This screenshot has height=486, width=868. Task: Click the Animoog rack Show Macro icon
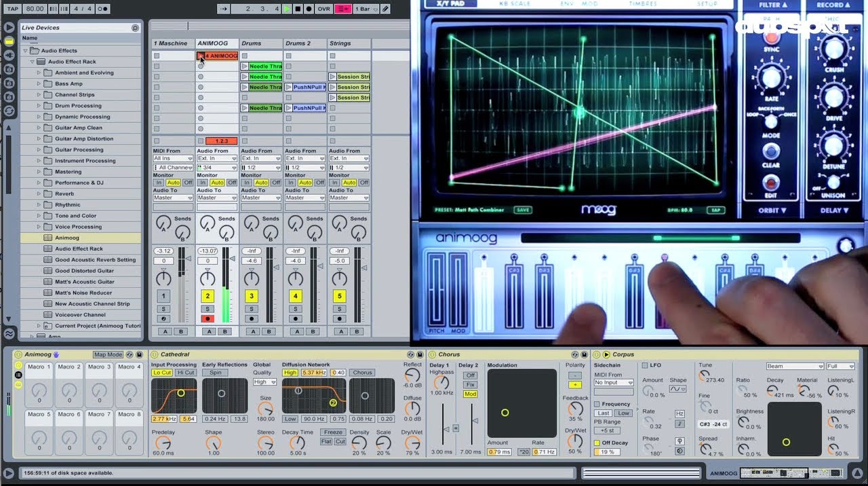coord(18,365)
